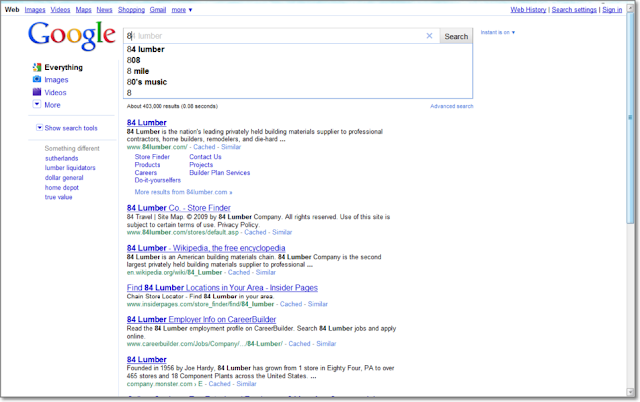Select Images label in the sidebar
The width and height of the screenshot is (640, 402).
point(56,80)
